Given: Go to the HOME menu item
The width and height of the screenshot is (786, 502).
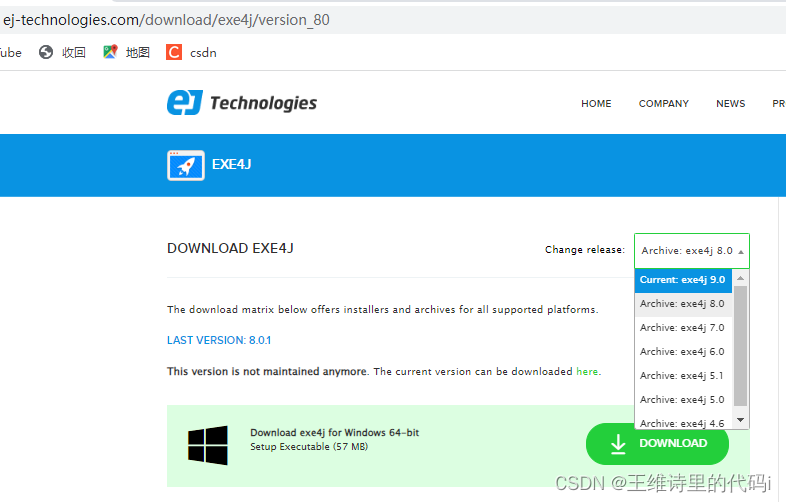Looking at the screenshot, I should pos(596,104).
